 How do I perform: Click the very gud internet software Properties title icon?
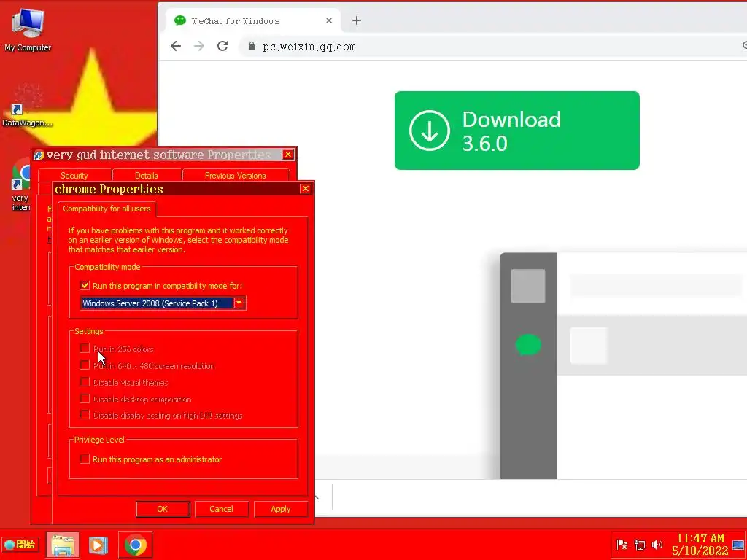tap(39, 155)
